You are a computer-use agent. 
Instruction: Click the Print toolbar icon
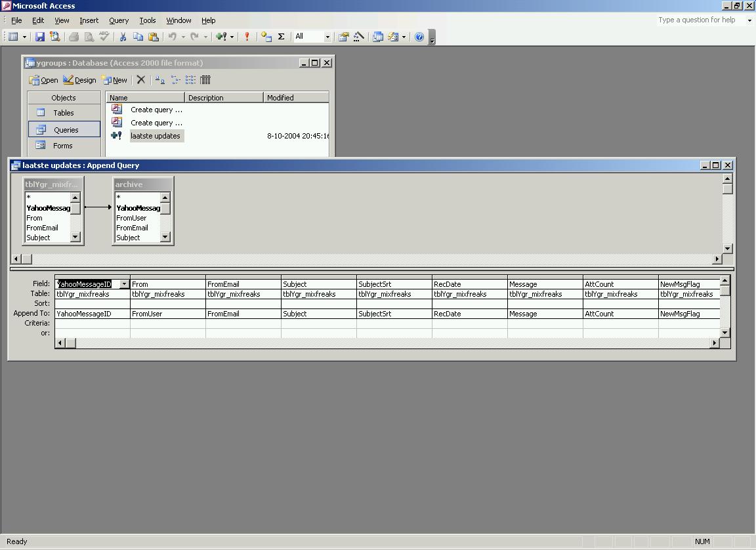pyautogui.click(x=73, y=37)
